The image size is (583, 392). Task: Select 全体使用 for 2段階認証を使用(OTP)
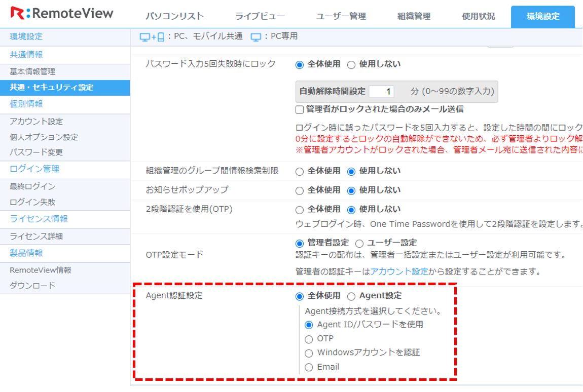(299, 210)
